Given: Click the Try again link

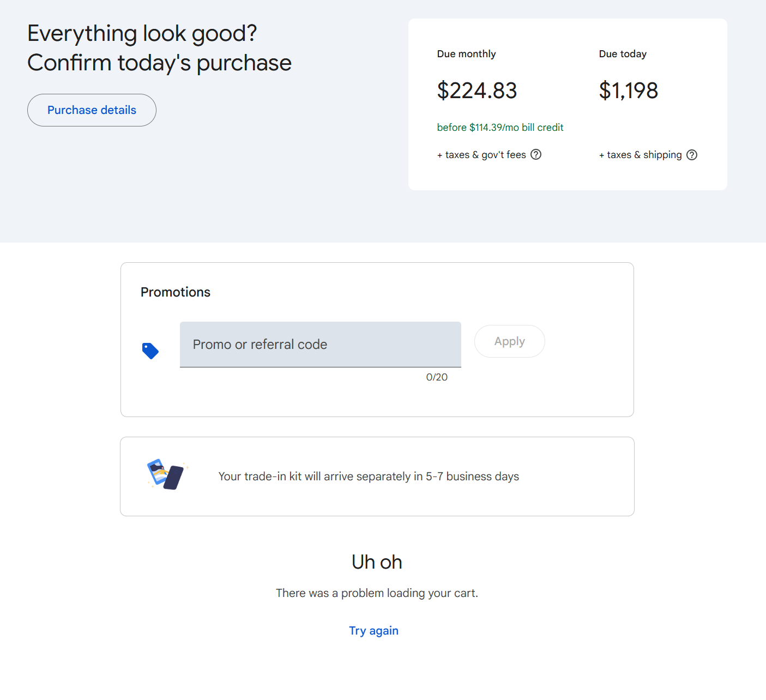Looking at the screenshot, I should (373, 631).
